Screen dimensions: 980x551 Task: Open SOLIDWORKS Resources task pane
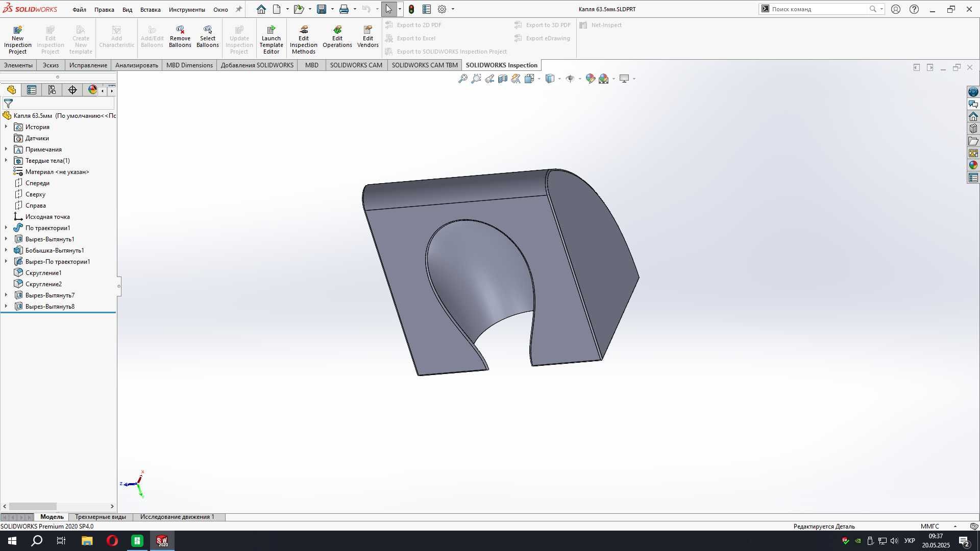point(973,116)
